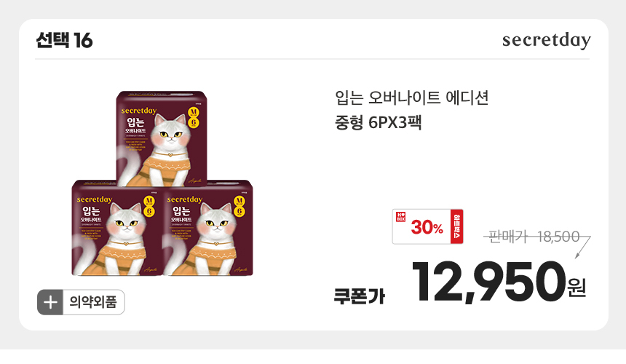
Task: Select the bottom-left product package image
Action: pos(117,227)
